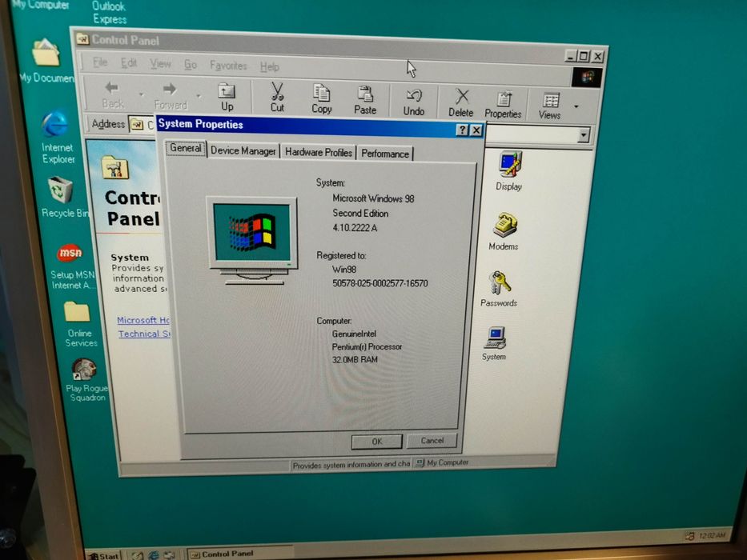Select the Online Services folder icon

tap(79, 324)
